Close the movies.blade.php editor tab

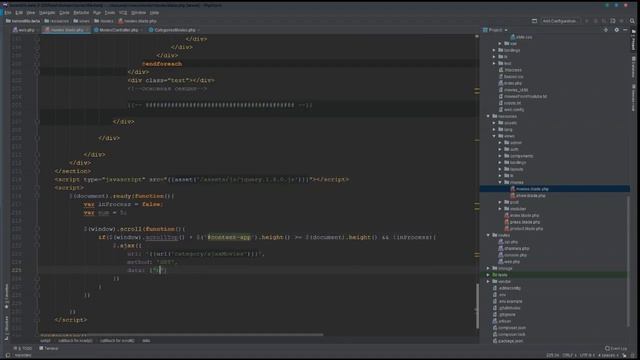tap(87, 30)
